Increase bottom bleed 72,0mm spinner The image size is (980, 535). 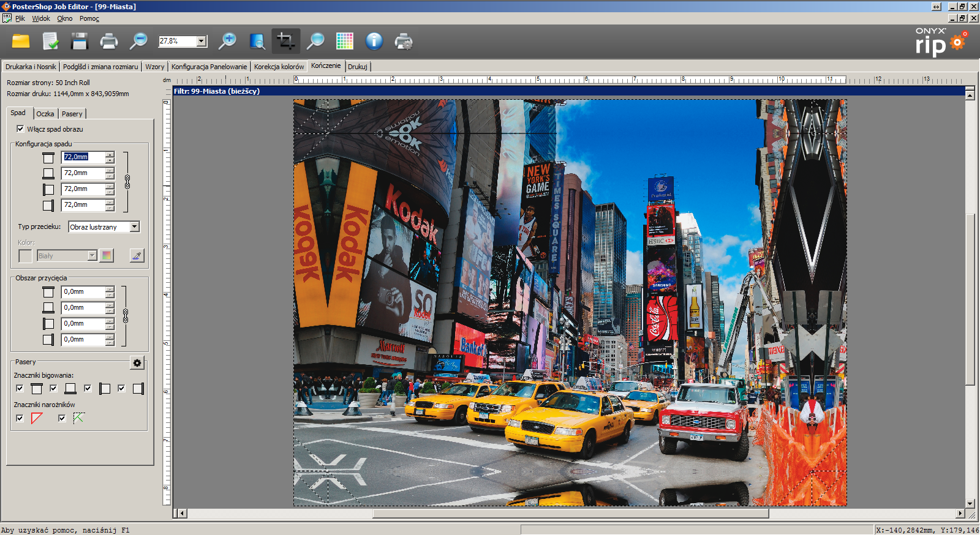click(110, 170)
